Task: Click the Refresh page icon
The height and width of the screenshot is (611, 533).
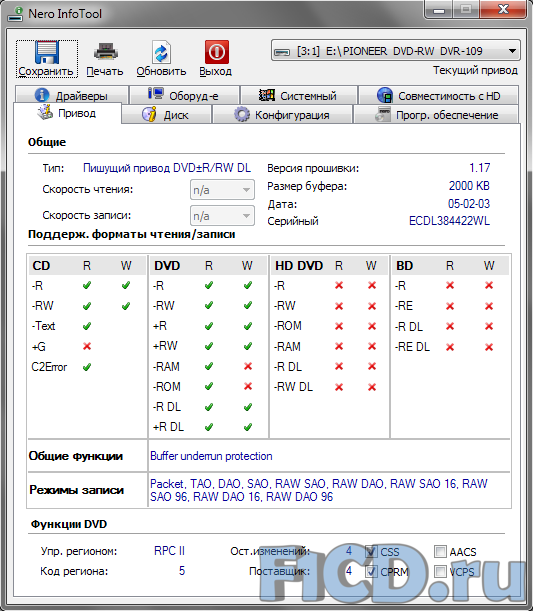Action: click(161, 52)
